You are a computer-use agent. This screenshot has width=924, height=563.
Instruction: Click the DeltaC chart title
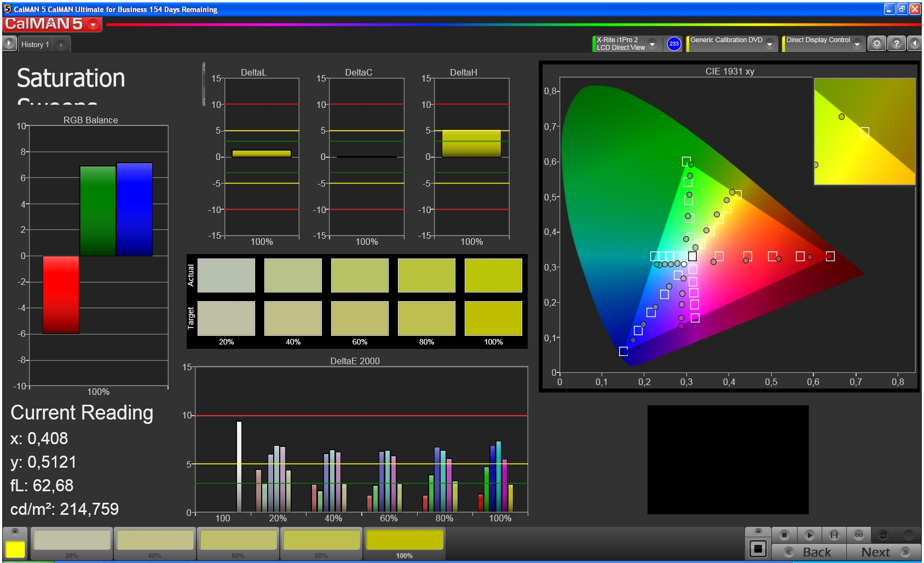pos(359,72)
